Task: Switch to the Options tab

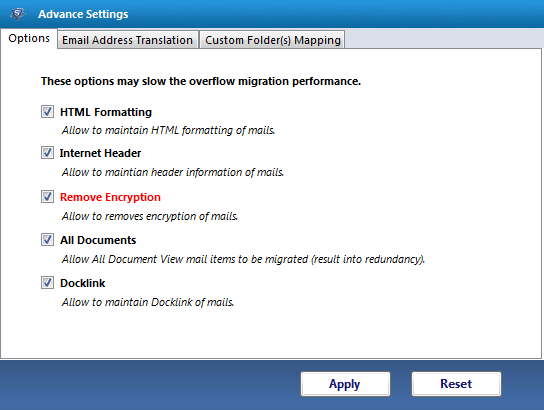Action: [29, 39]
